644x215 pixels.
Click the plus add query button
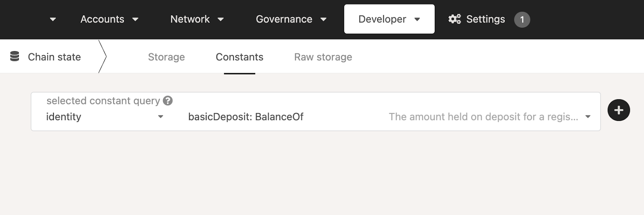click(x=618, y=110)
